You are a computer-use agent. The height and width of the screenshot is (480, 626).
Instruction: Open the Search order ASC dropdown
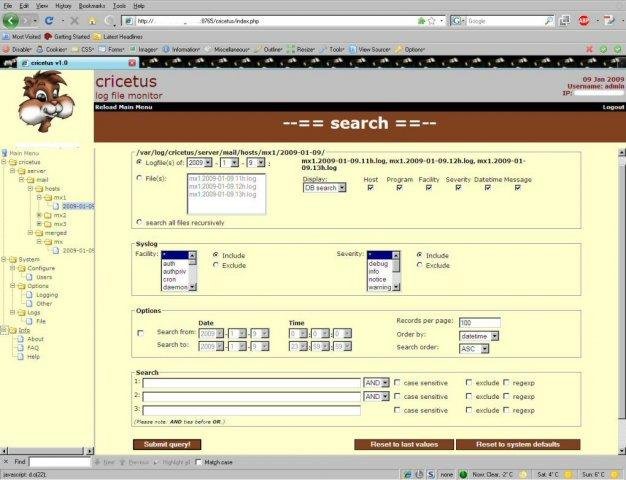[x=474, y=349]
